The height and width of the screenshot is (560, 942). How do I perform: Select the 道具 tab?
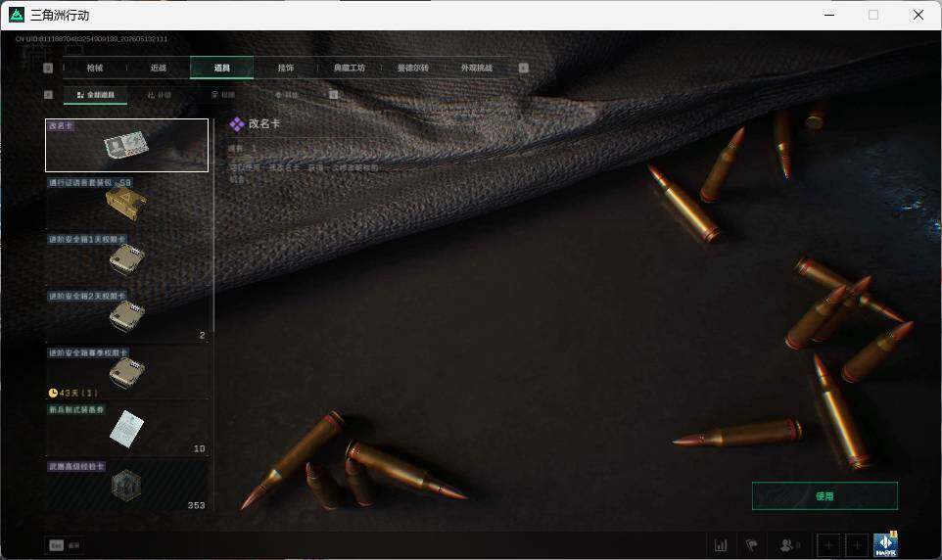[221, 68]
